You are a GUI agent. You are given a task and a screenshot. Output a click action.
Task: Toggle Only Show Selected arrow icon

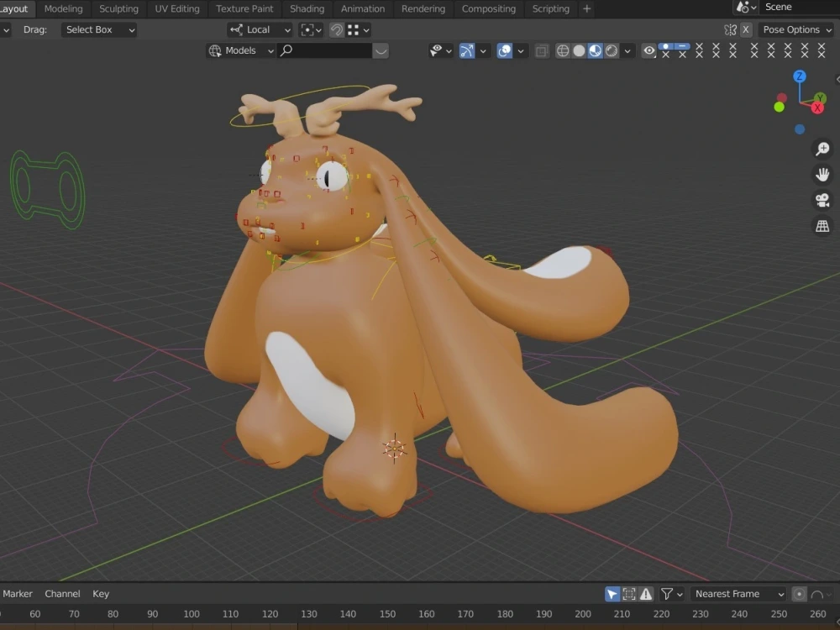[612, 594]
